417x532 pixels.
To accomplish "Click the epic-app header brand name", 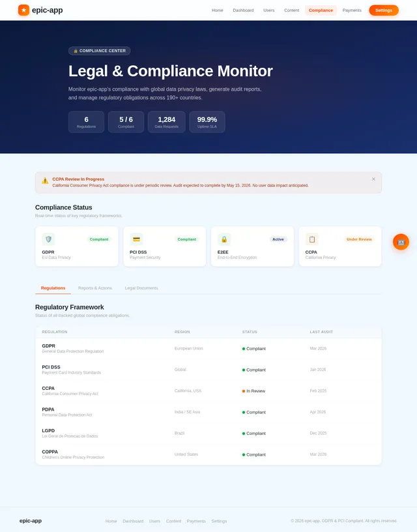I will pyautogui.click(x=47, y=10).
